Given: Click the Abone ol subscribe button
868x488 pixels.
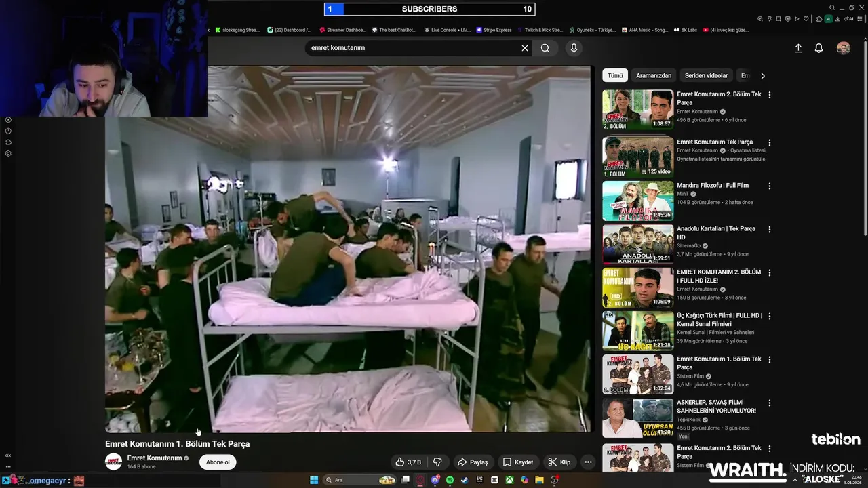Looking at the screenshot, I should (x=218, y=462).
